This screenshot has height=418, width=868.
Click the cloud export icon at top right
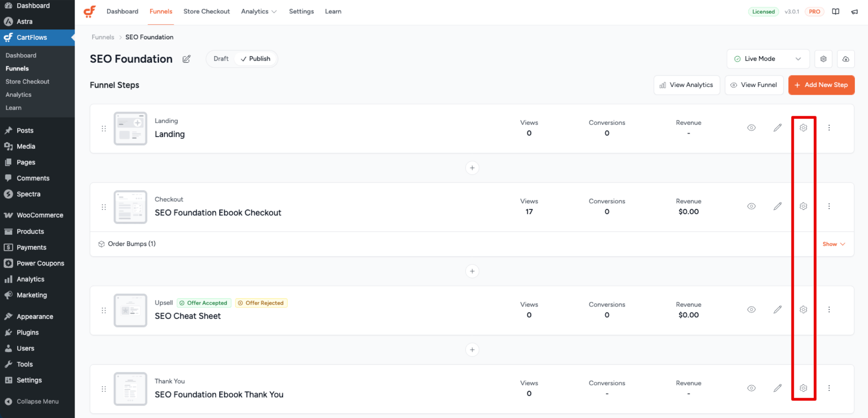coord(845,59)
